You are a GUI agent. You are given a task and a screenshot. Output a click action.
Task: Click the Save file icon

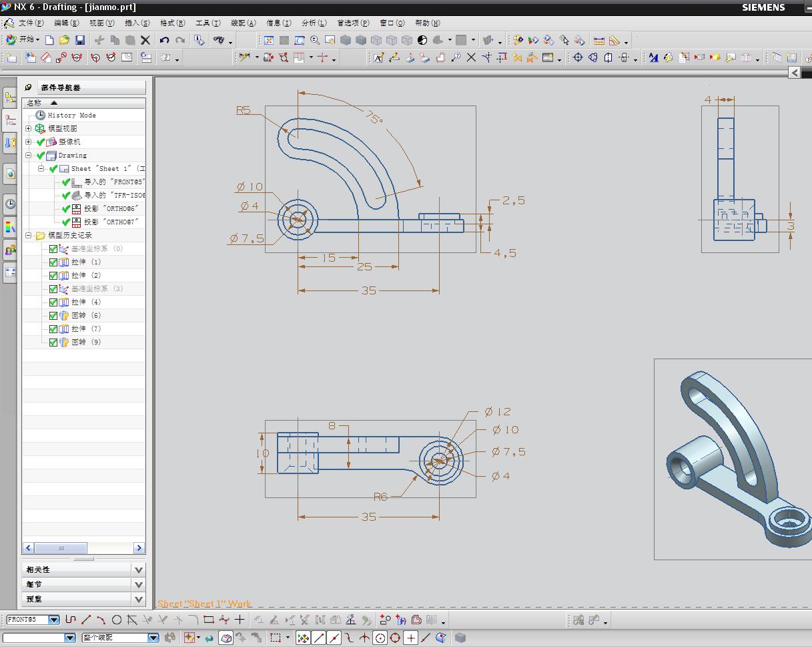80,40
